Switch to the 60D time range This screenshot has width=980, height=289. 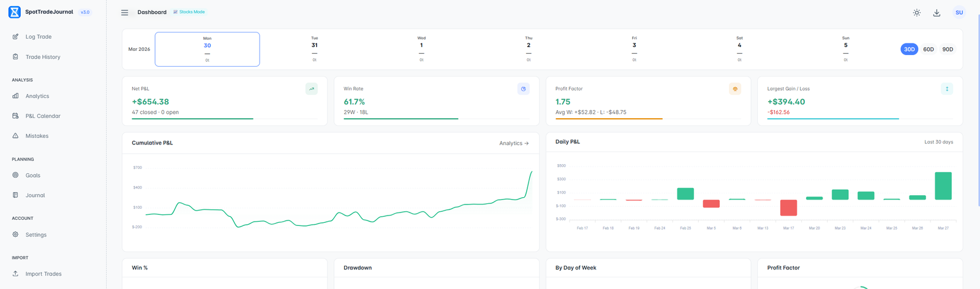929,49
